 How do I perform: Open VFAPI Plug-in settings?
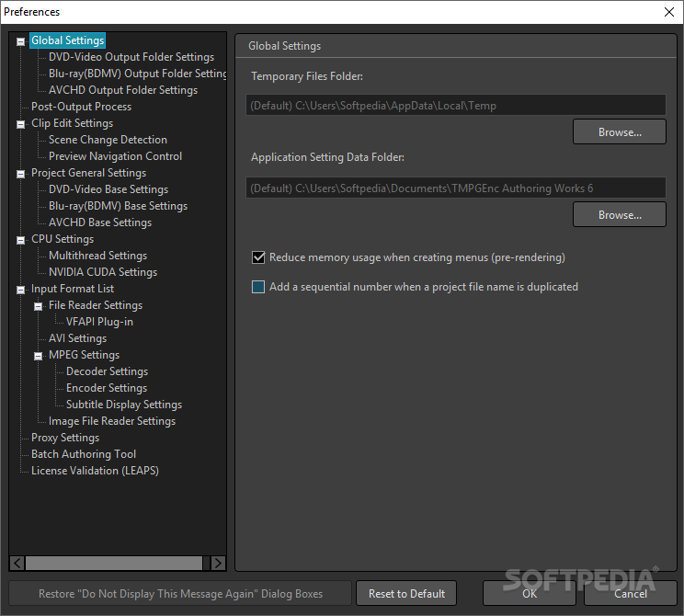click(x=99, y=323)
